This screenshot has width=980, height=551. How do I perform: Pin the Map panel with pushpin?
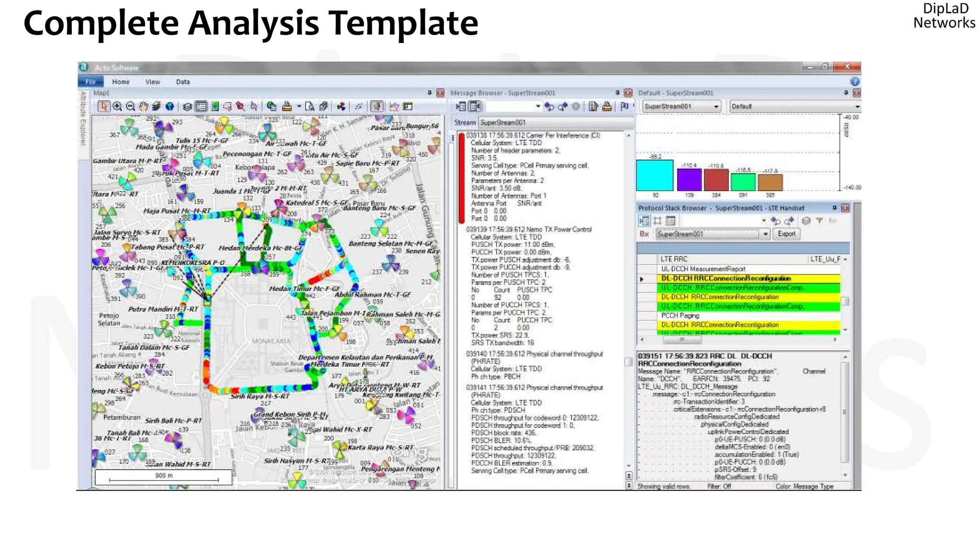tap(429, 93)
